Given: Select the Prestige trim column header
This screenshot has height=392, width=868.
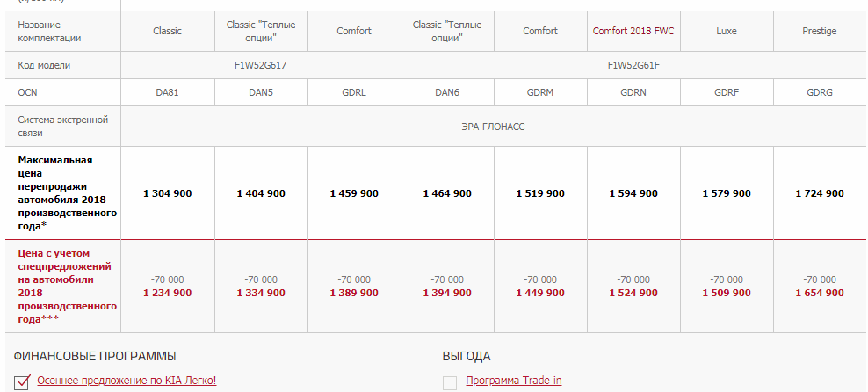Looking at the screenshot, I should coord(819,31).
